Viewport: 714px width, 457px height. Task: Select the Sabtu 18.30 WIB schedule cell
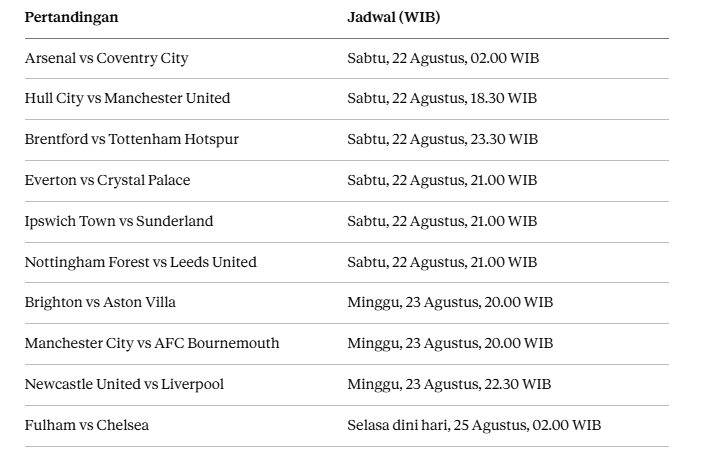442,98
